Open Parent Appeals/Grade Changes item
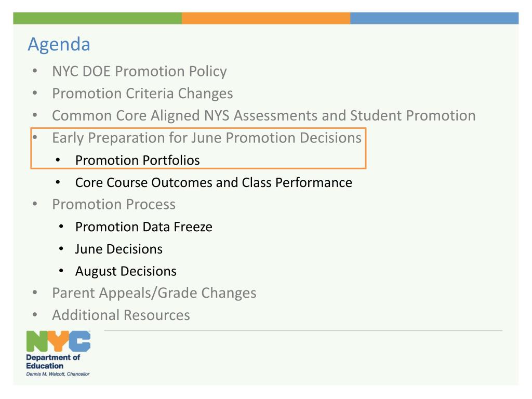Screen dimensions: 532x399 (154, 293)
